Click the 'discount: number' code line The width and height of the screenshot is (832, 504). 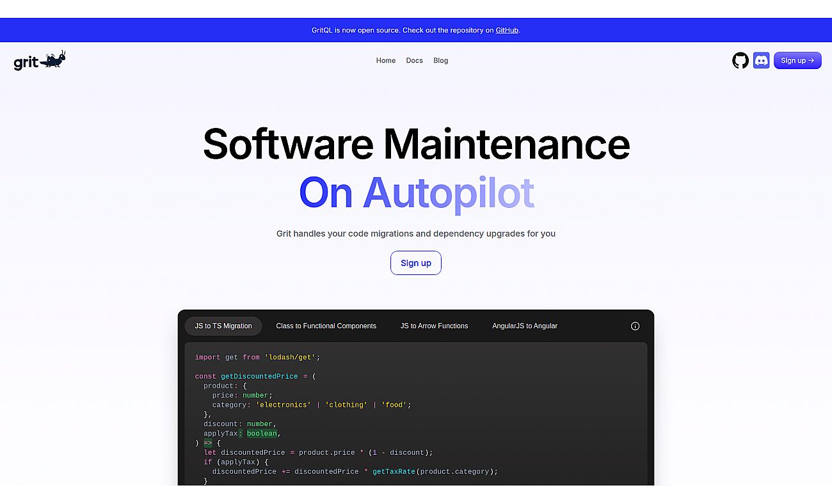point(240,424)
